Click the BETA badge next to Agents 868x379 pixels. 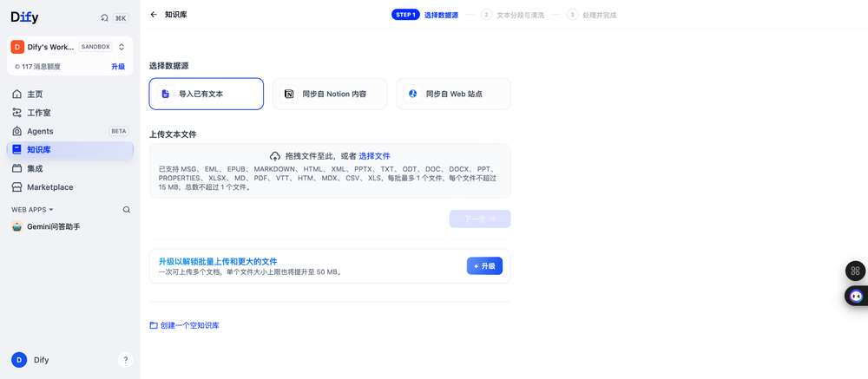pos(119,131)
